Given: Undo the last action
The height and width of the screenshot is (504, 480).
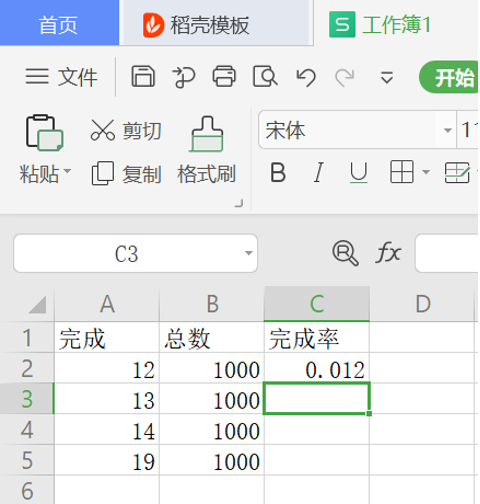Looking at the screenshot, I should [x=306, y=77].
